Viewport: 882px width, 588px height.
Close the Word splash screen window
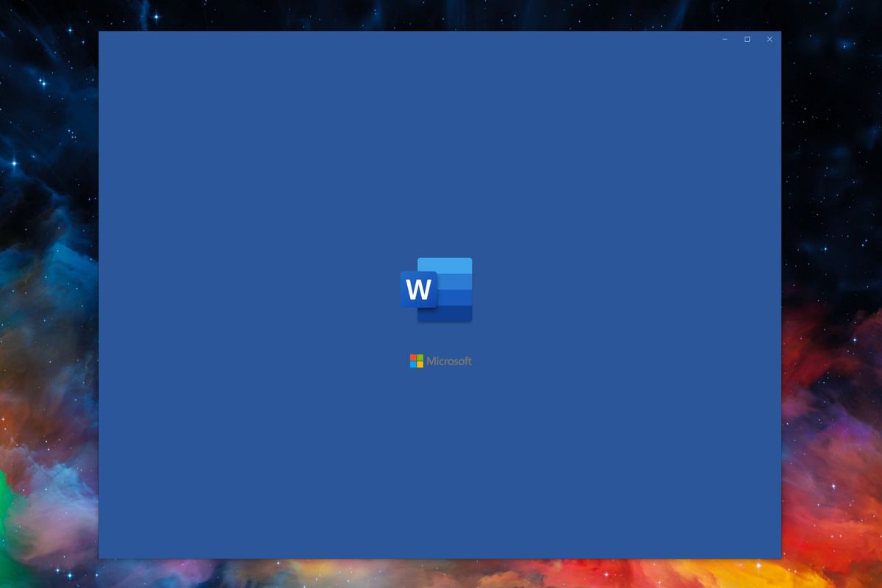click(770, 39)
